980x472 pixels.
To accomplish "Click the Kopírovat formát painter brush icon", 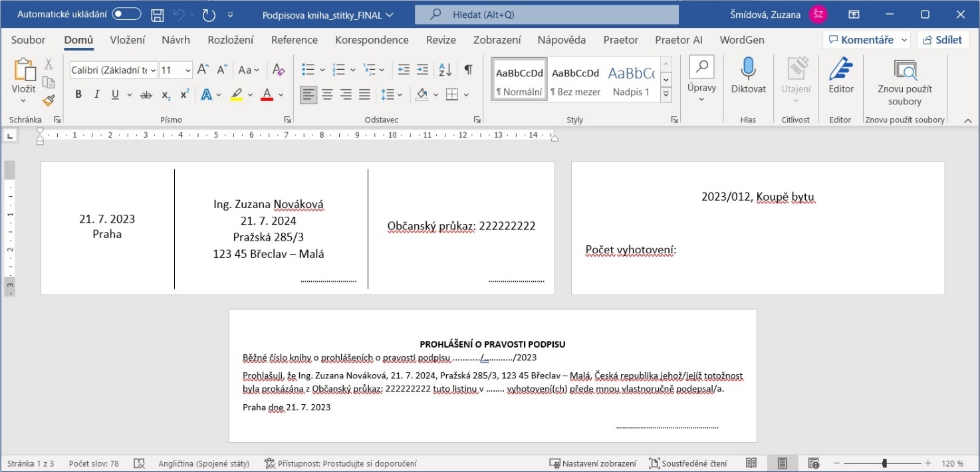I will point(48,100).
